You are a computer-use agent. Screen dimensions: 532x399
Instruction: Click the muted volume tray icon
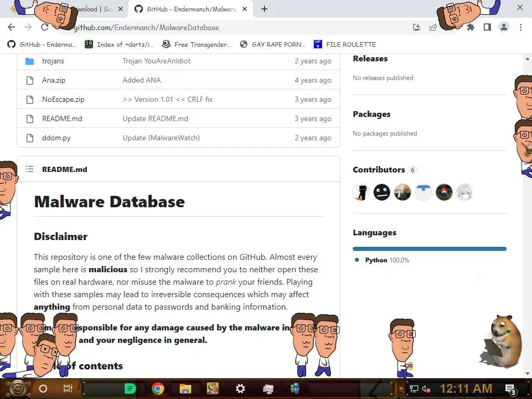click(426, 389)
